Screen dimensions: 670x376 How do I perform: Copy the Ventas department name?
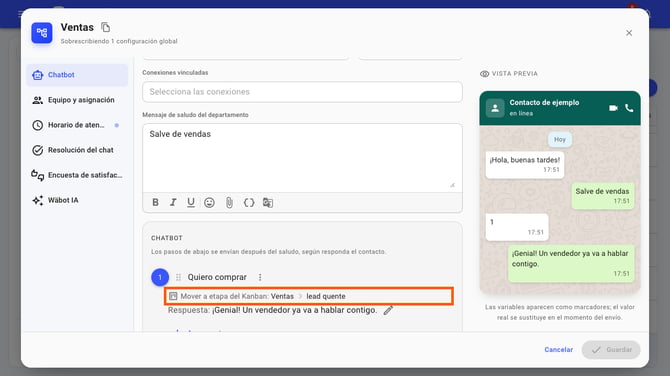point(106,27)
